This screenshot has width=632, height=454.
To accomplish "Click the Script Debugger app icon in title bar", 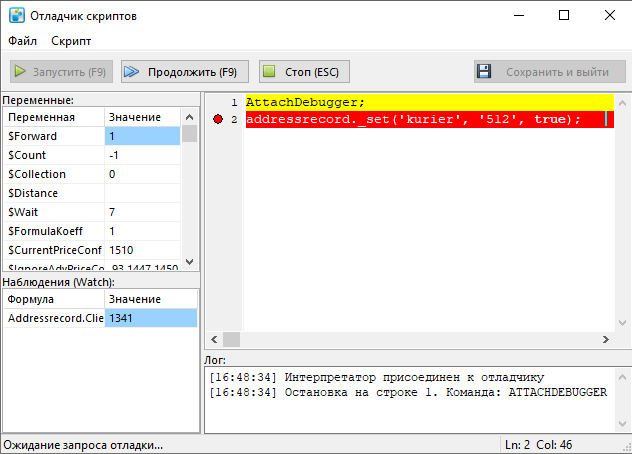I will (15, 16).
